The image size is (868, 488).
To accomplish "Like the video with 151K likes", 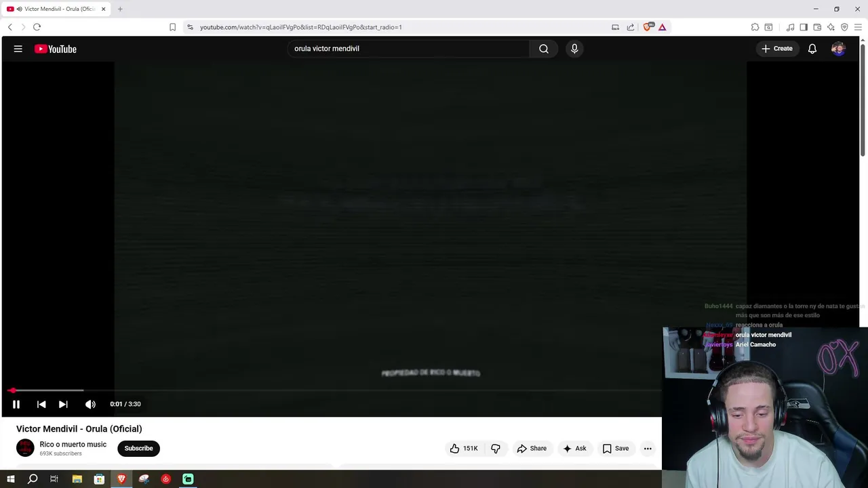I will click(464, 448).
